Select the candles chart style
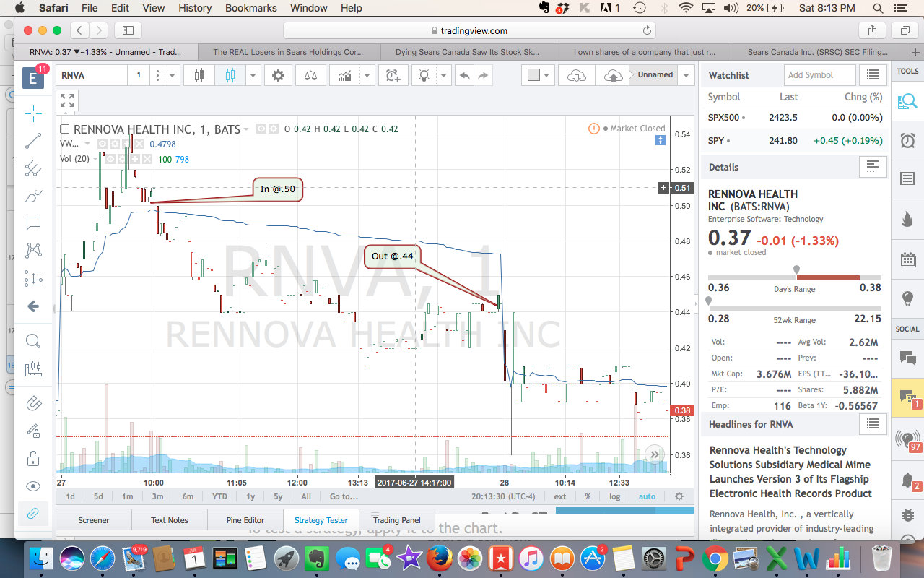 click(x=230, y=75)
